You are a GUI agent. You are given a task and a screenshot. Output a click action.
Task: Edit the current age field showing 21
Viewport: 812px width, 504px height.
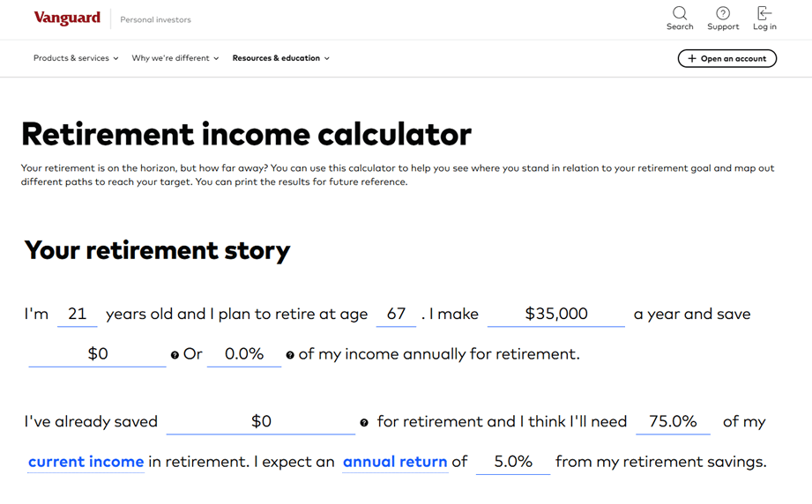[78, 314]
